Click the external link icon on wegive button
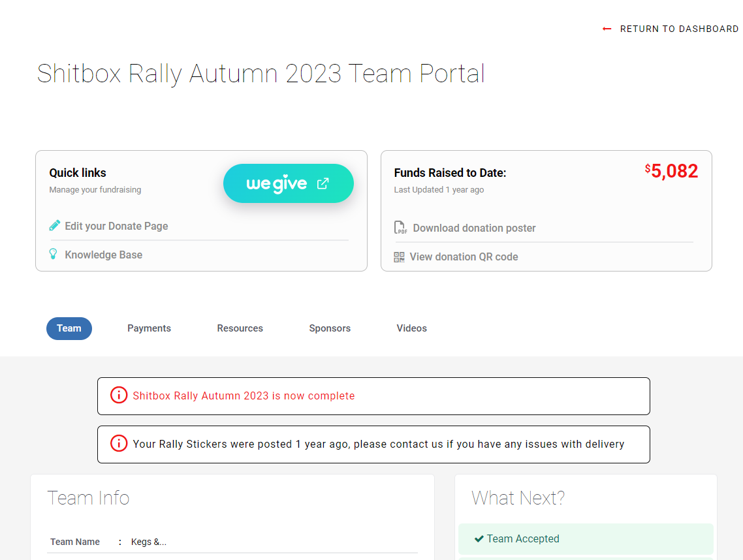Viewport: 743px width, 560px height. [x=323, y=183]
